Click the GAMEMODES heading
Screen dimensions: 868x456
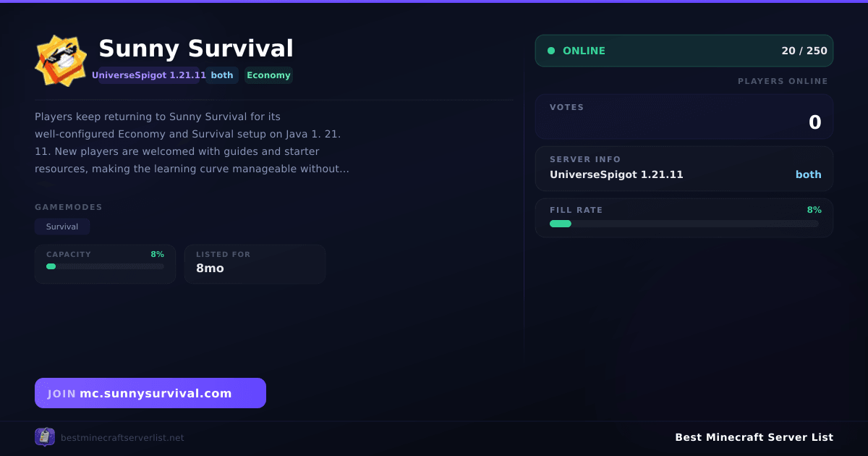[69, 207]
